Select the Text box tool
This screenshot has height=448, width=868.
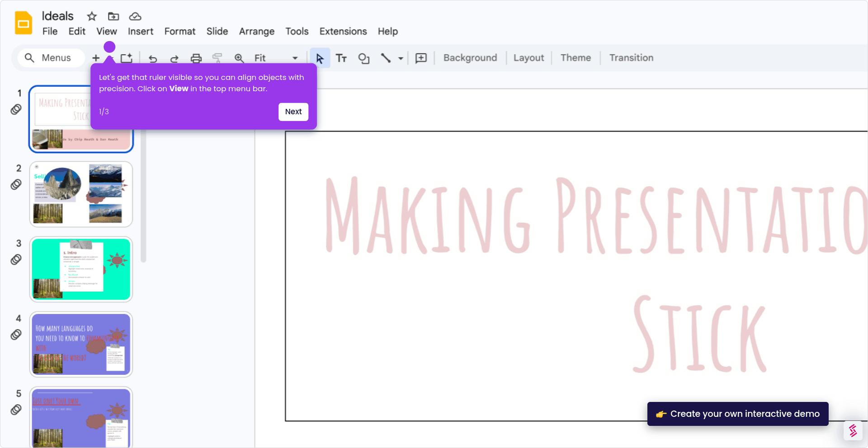tap(341, 58)
